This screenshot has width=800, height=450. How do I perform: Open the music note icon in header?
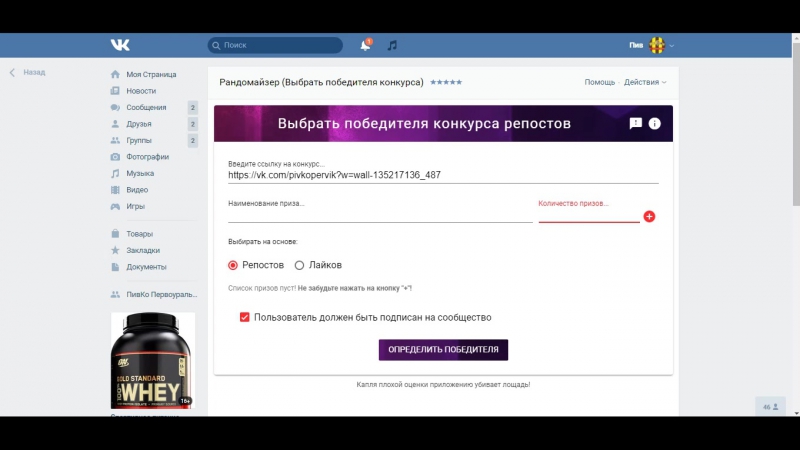[392, 45]
